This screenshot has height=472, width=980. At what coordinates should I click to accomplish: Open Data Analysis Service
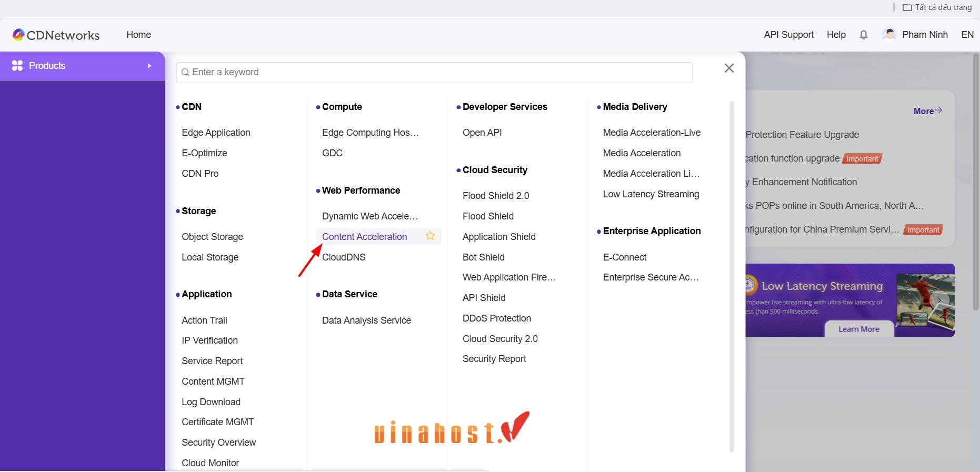[x=366, y=320]
